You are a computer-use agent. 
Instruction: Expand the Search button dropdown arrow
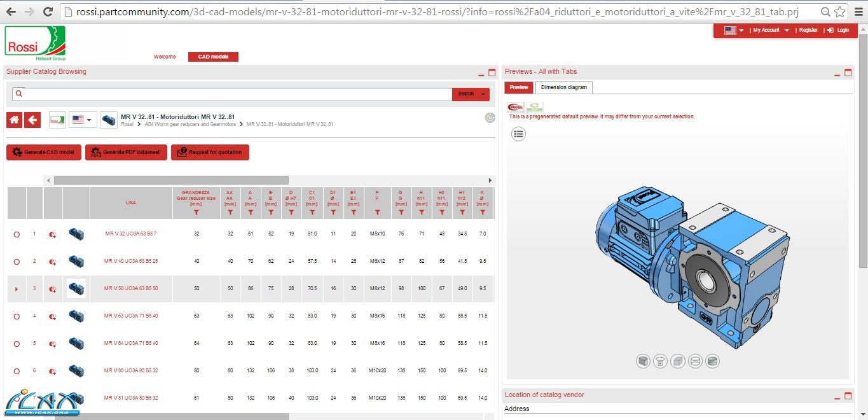coord(484,94)
